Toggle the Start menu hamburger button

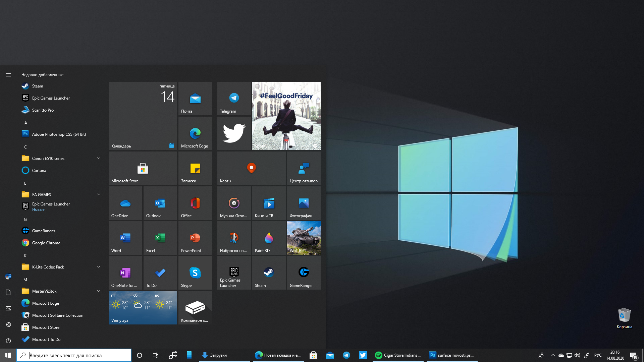tap(8, 75)
